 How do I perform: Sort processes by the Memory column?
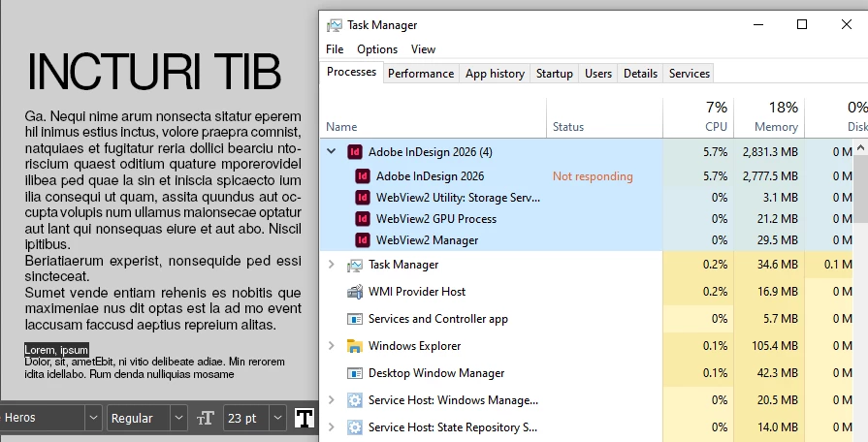[x=769, y=118]
